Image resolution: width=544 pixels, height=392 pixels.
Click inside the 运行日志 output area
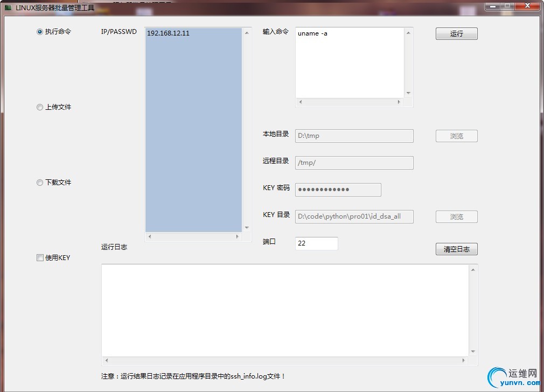(285, 310)
